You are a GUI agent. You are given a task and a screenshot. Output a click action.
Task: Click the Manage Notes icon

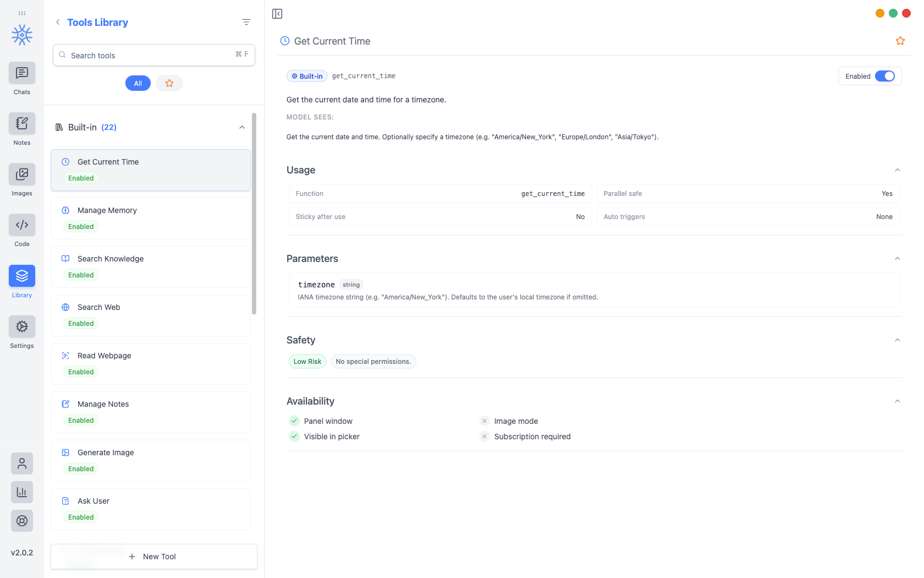pyautogui.click(x=65, y=404)
